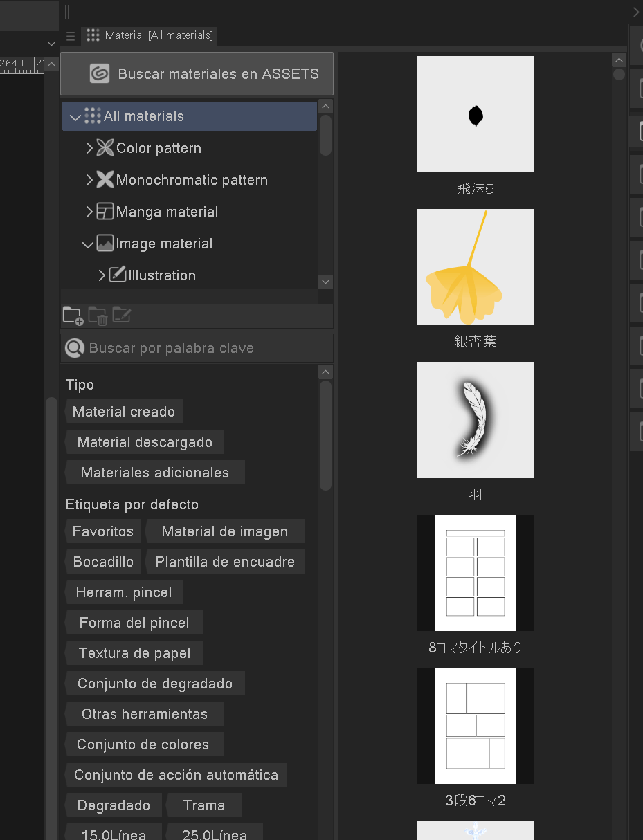Toggle the Textura de papel filter
Viewport: 643px width, 840px height.
(134, 652)
